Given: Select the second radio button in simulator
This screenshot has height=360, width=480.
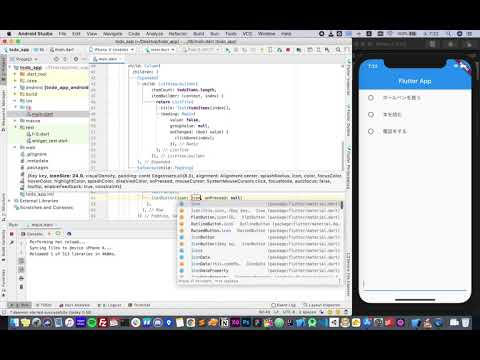Looking at the screenshot, I should [371, 114].
